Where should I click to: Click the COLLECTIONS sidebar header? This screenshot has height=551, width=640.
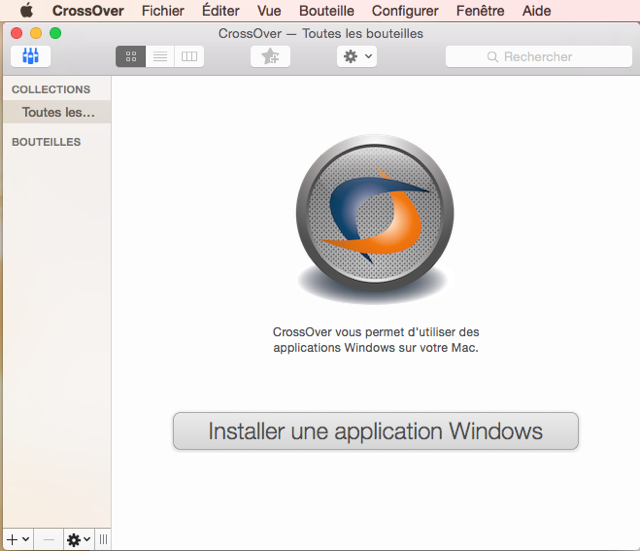pos(51,89)
